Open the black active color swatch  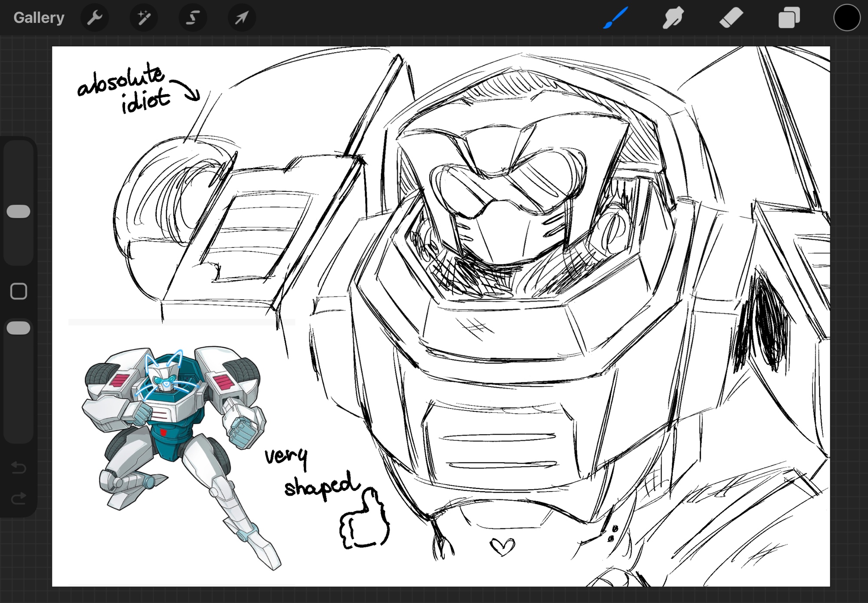[x=846, y=18]
